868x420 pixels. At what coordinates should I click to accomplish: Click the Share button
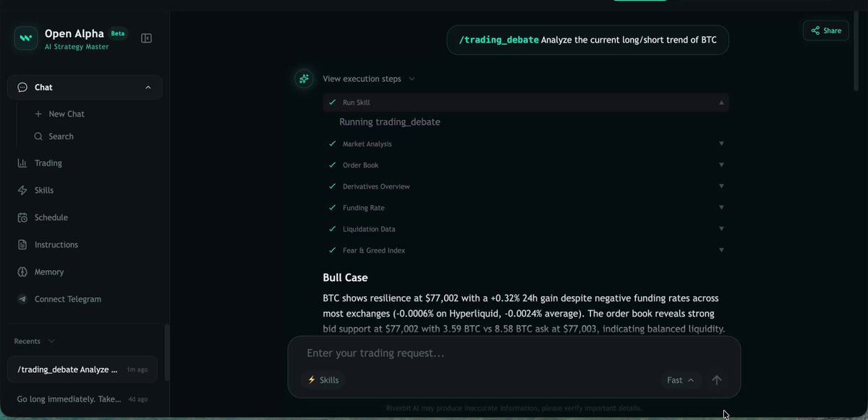(826, 30)
